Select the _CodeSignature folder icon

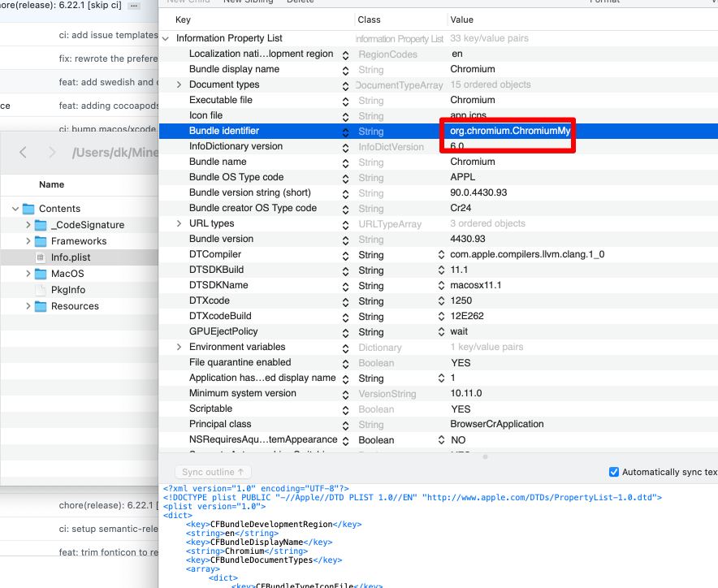point(41,225)
